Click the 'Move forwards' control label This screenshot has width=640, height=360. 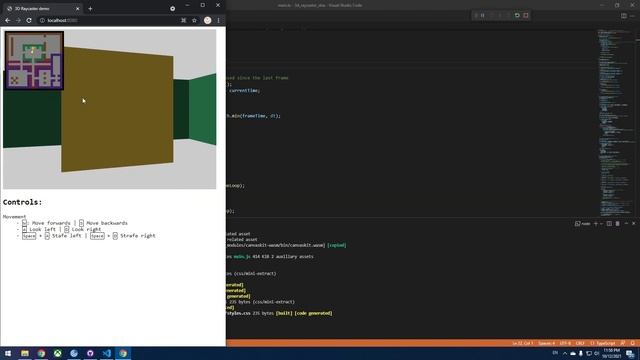point(51,223)
